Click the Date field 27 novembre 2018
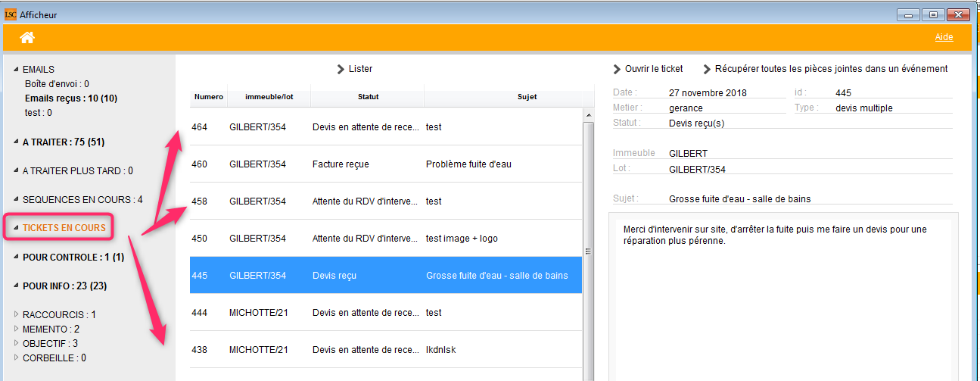This screenshot has width=980, height=381. point(727,93)
